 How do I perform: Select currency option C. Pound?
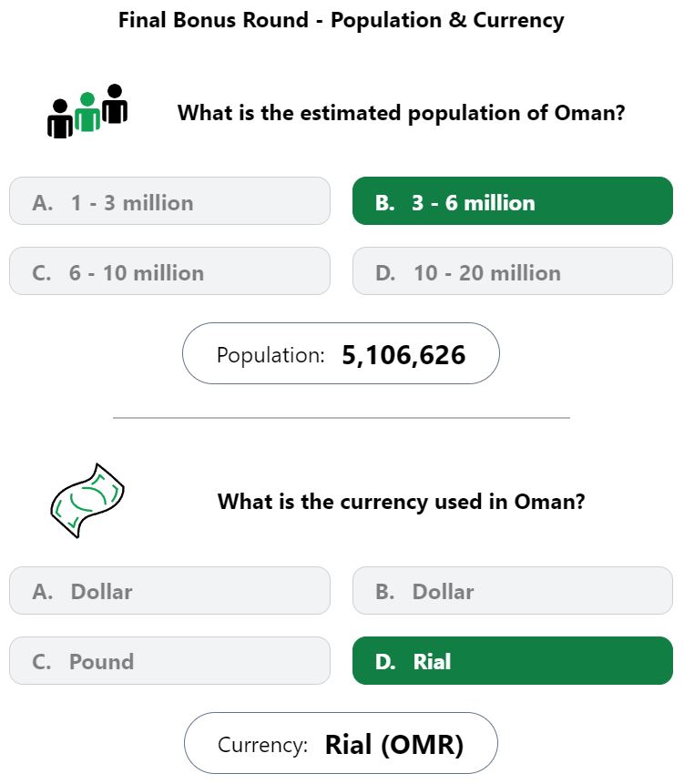click(169, 660)
